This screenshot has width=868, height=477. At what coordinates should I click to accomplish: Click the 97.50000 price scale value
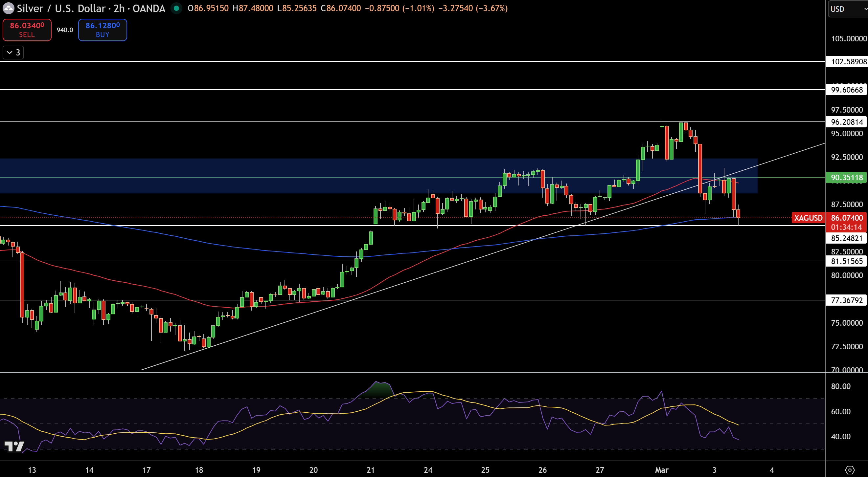pyautogui.click(x=847, y=110)
